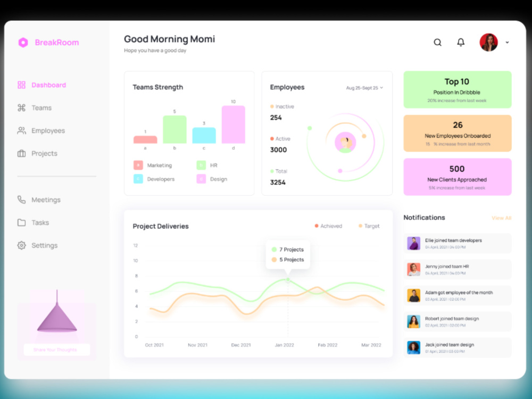Click the Dashboard grid icon in sidebar

point(21,85)
